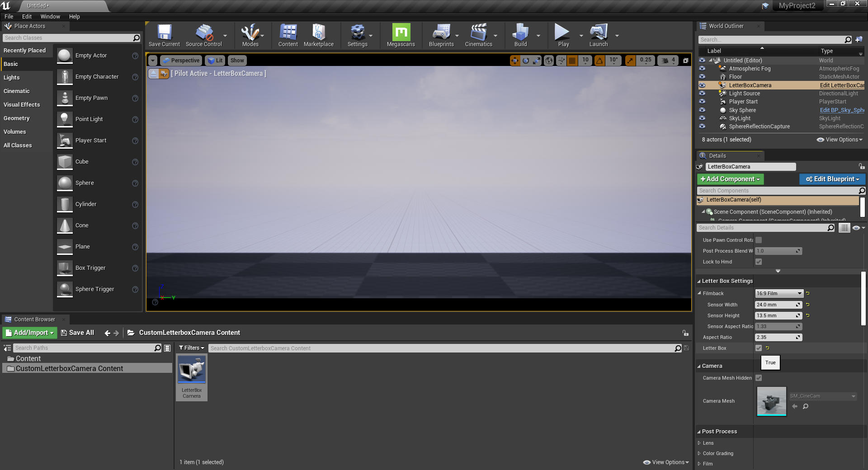Open the Filmback 16:9 Film dropdown
This screenshot has width=868, height=470.
coord(778,293)
